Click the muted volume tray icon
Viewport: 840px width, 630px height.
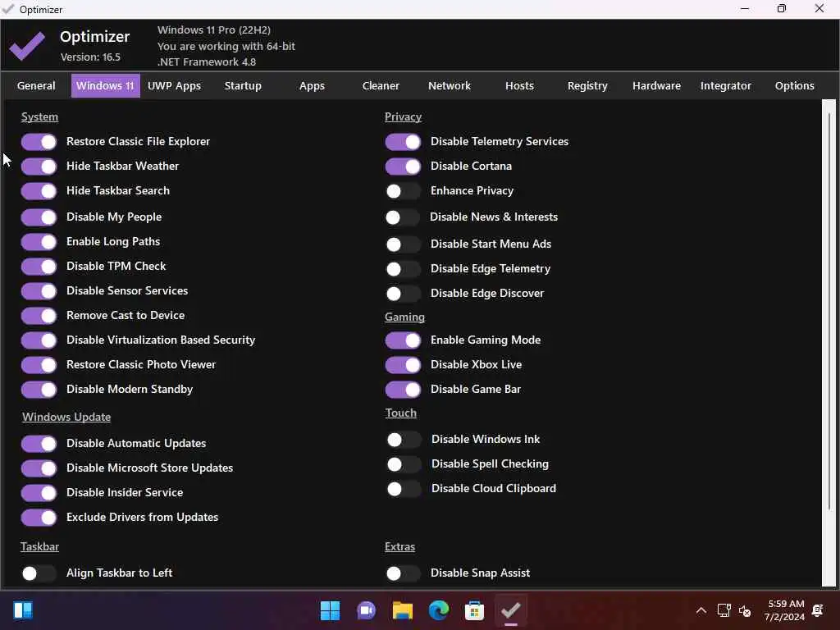pyautogui.click(x=745, y=610)
